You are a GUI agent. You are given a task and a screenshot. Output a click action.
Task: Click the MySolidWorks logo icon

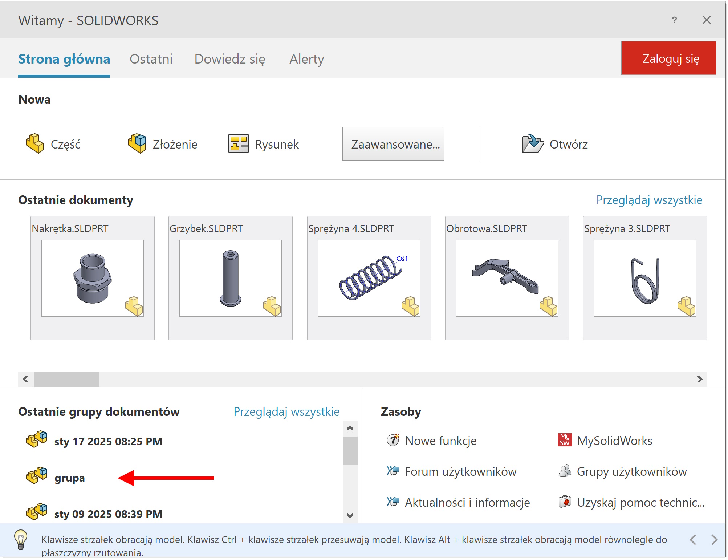565,441
